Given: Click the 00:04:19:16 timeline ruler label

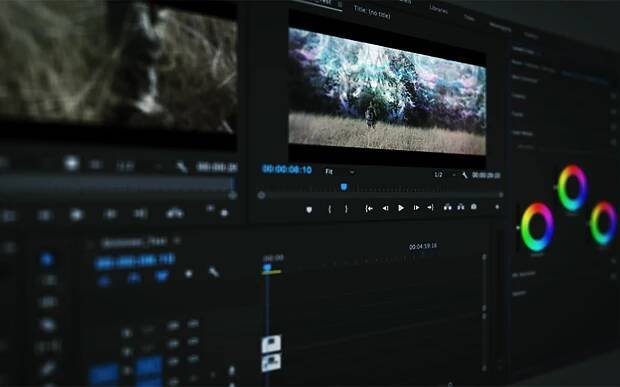Looking at the screenshot, I should tap(423, 246).
